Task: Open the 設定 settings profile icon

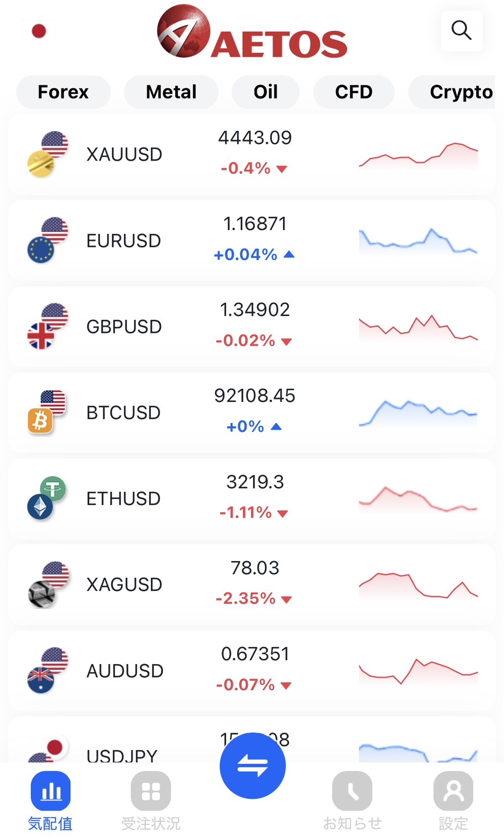Action: [453, 791]
